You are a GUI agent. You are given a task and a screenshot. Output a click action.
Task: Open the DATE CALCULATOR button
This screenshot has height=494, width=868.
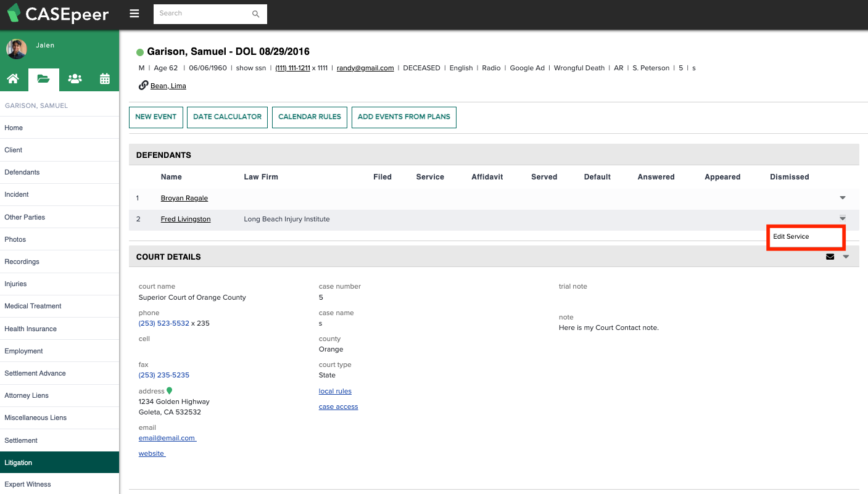(x=228, y=117)
